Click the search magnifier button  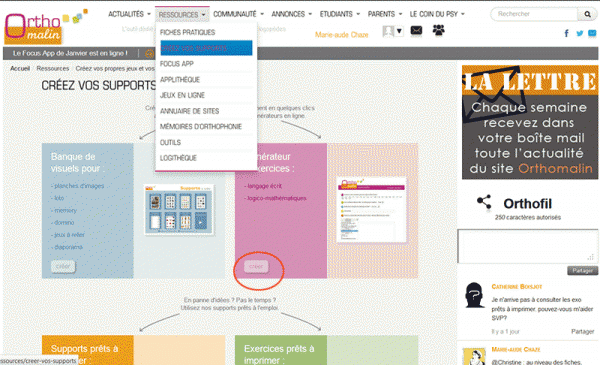587,14
